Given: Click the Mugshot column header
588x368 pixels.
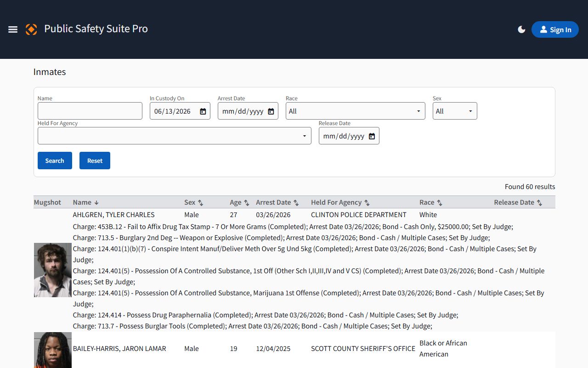Looking at the screenshot, I should (x=47, y=202).
